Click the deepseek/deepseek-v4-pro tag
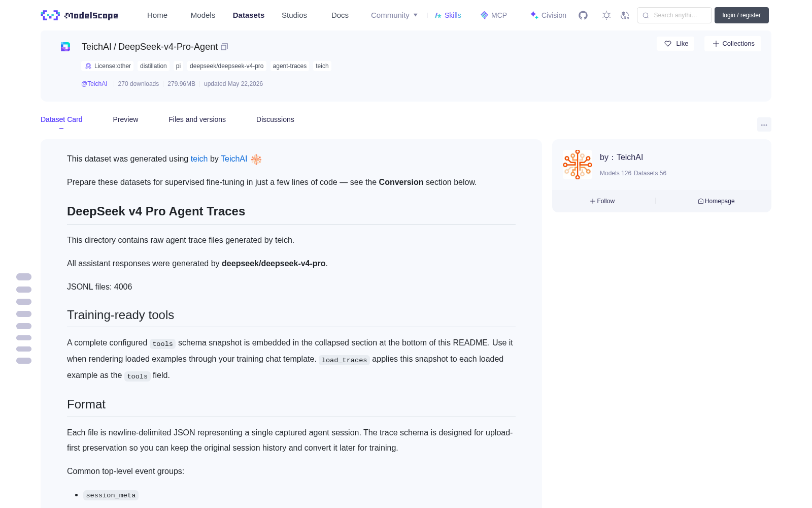Screen dimensions: 812x508 coord(226,66)
